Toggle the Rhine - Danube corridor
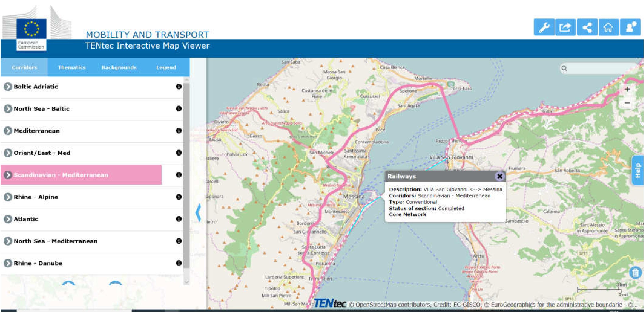 tap(38, 263)
